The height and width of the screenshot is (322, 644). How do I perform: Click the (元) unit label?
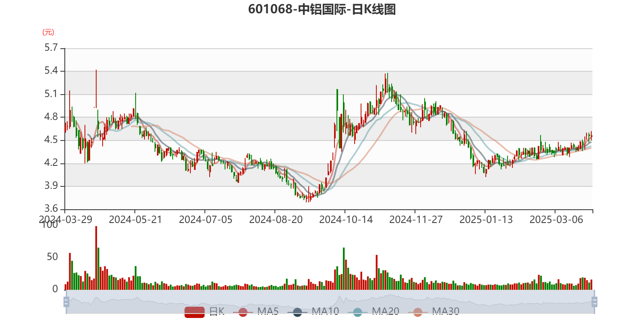pyautogui.click(x=48, y=32)
